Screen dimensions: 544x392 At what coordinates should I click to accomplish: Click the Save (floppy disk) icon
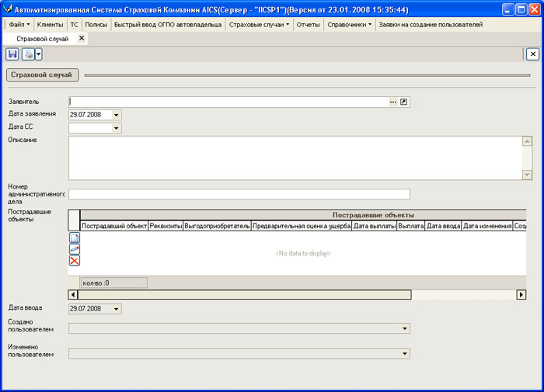point(12,54)
